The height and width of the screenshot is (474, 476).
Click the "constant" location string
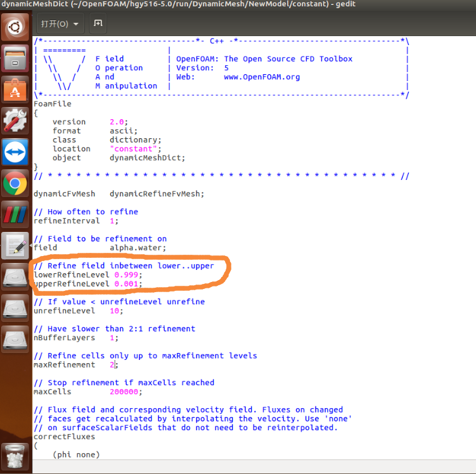[x=133, y=149]
